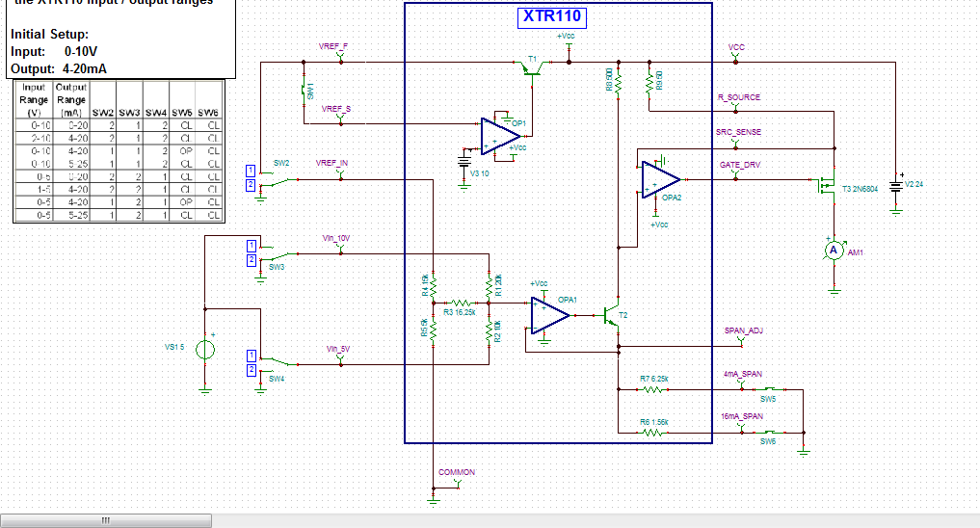The height and width of the screenshot is (528, 980).
Task: Click the SW5 column header in table
Action: (182, 113)
